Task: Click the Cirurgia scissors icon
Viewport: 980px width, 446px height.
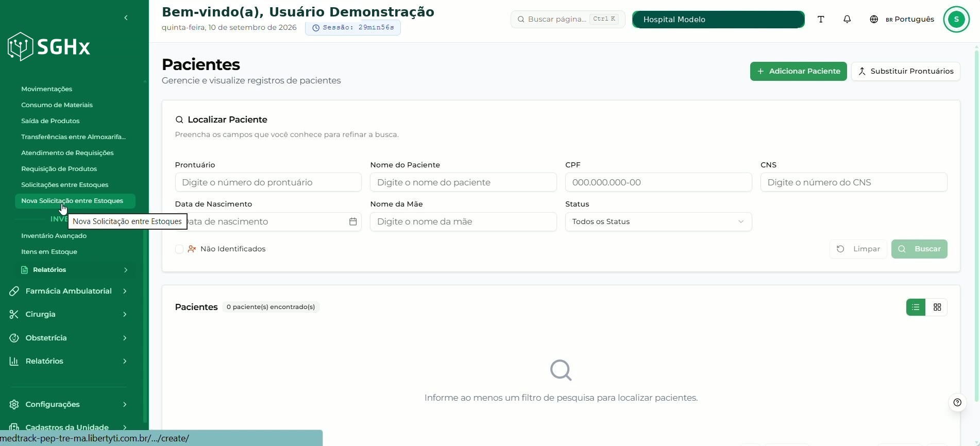Action: coord(14,314)
